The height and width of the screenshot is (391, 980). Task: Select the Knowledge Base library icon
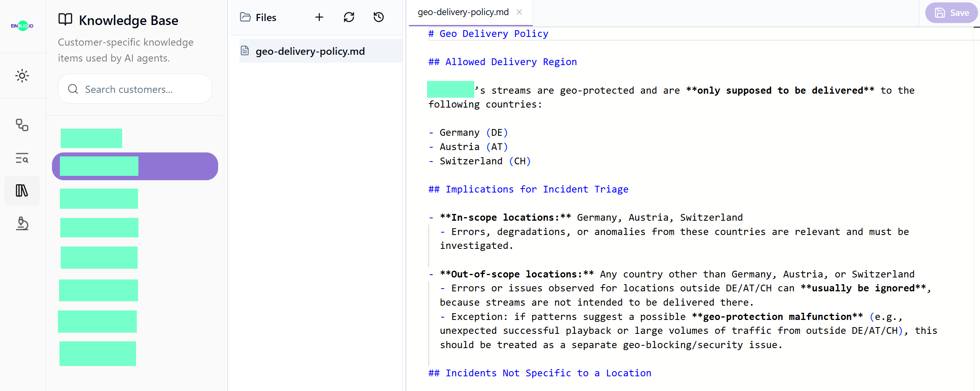tap(22, 191)
